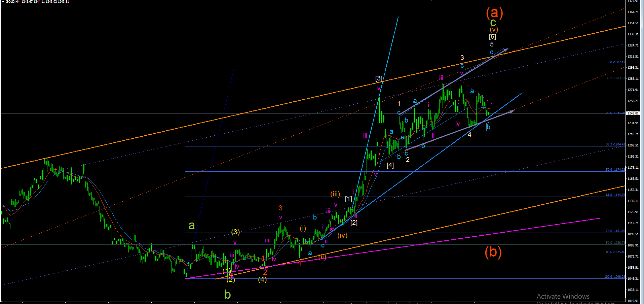
Task: Click price axis value 1364.71
Action: point(633,12)
